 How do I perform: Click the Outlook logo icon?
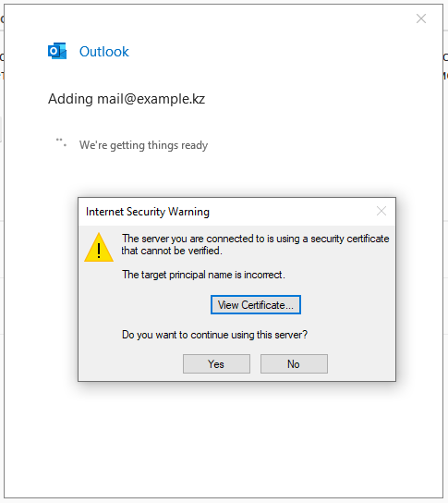point(57,51)
